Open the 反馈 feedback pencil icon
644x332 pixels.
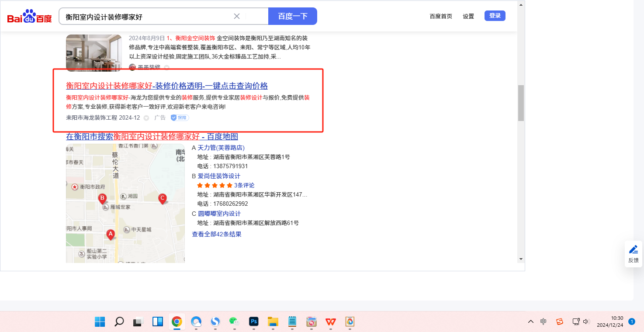pos(633,249)
